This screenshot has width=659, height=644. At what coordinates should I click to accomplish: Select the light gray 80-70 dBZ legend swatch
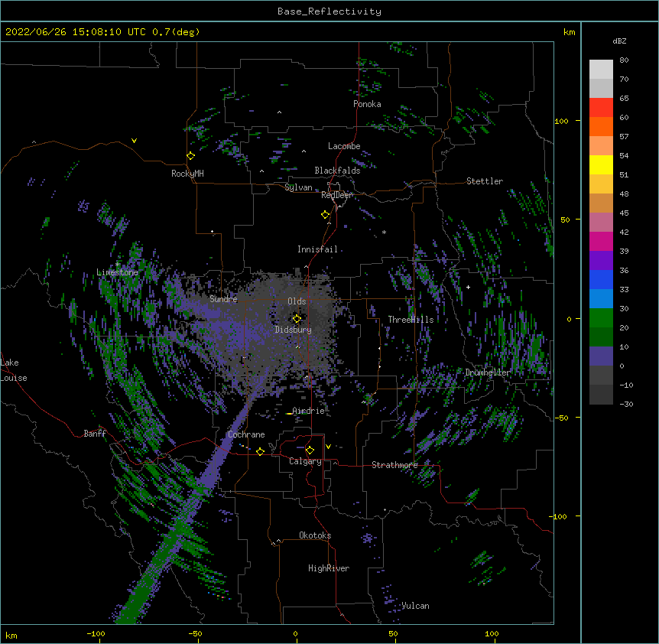[x=601, y=70]
